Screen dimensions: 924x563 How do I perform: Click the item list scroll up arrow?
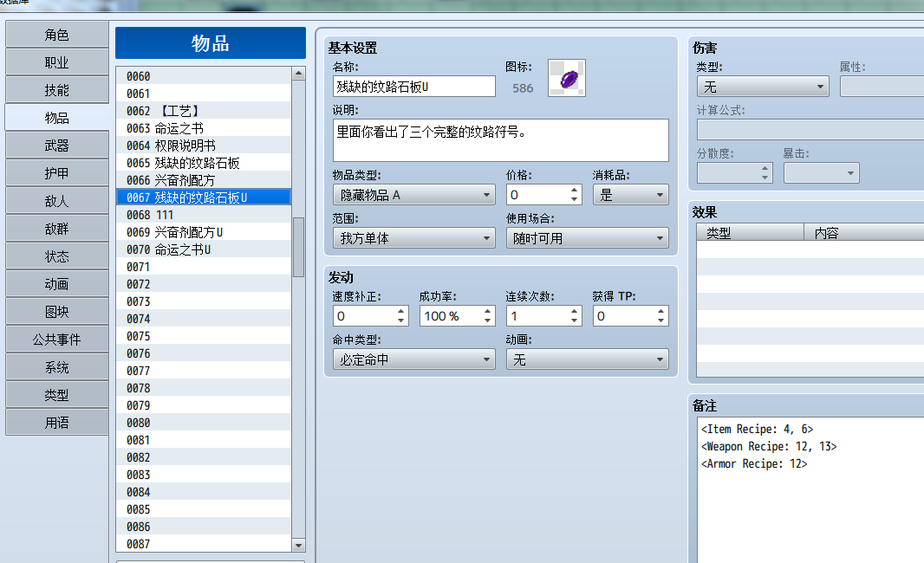click(x=299, y=74)
